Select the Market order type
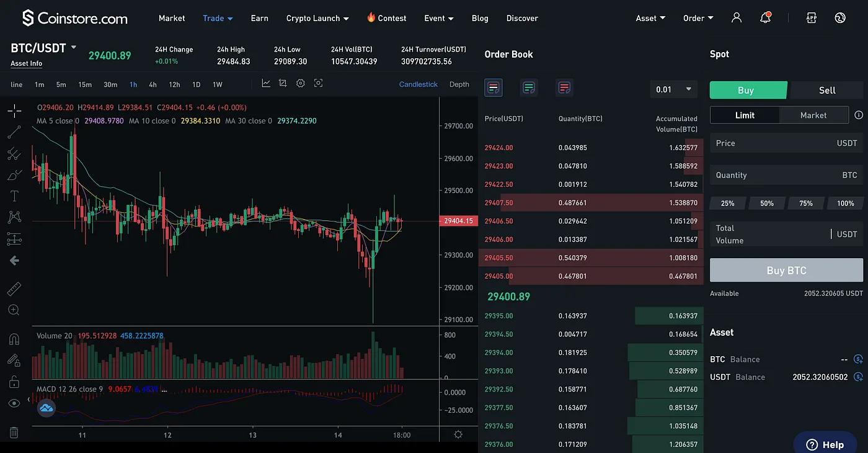The width and height of the screenshot is (868, 453). pyautogui.click(x=813, y=115)
